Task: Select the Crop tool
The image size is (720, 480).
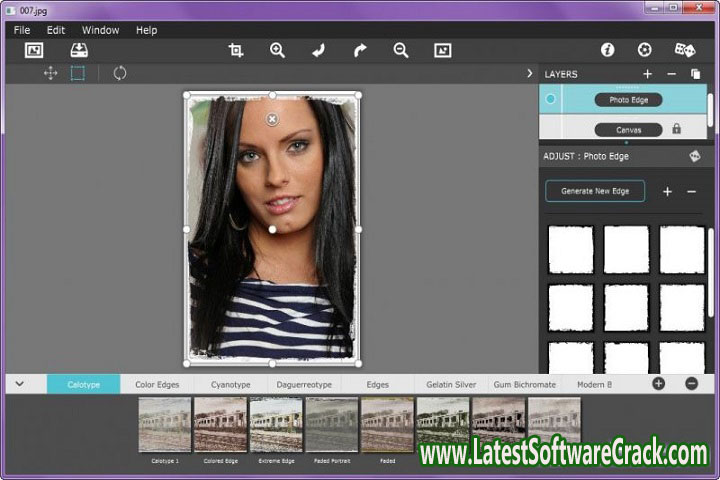Action: (x=236, y=50)
